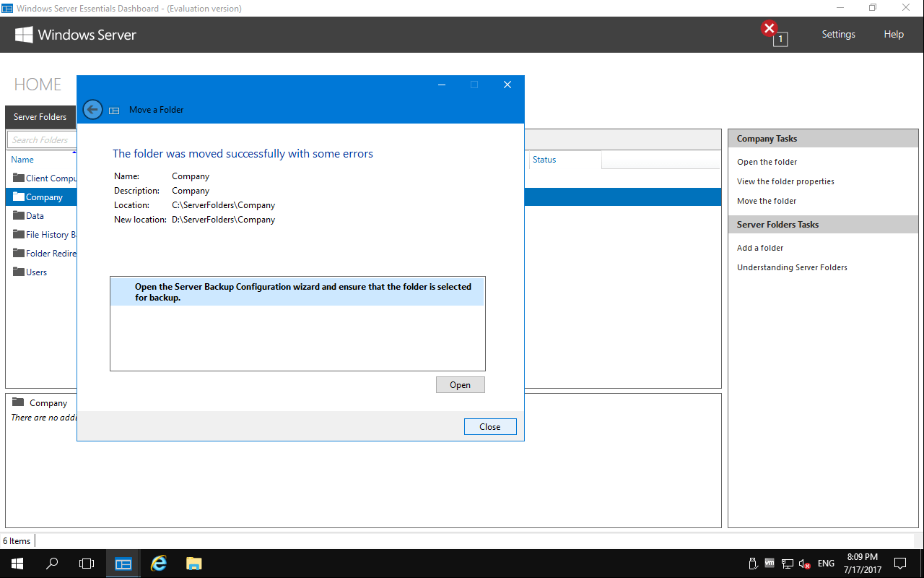Click 'View the folder properties' link
The width and height of the screenshot is (924, 578).
(x=785, y=181)
